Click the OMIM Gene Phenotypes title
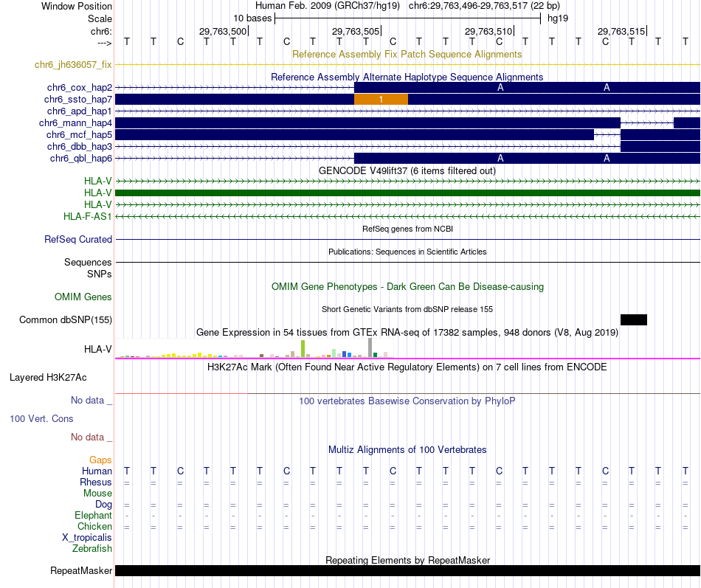701x588 pixels. click(x=407, y=286)
